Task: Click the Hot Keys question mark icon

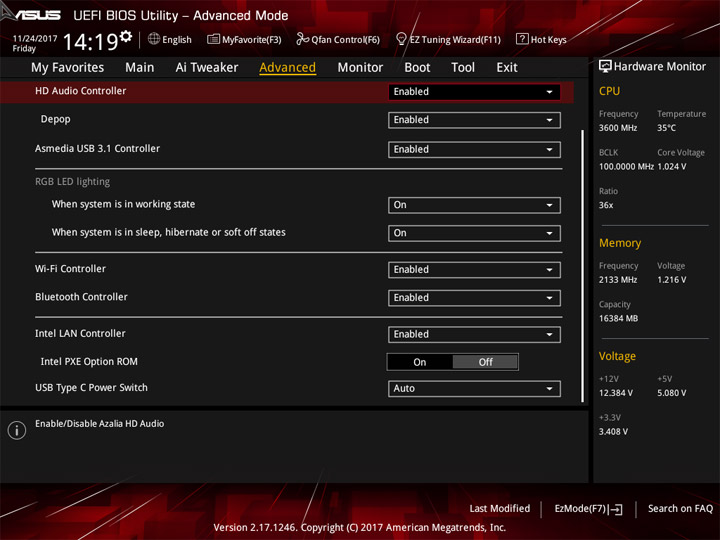Action: pos(522,39)
